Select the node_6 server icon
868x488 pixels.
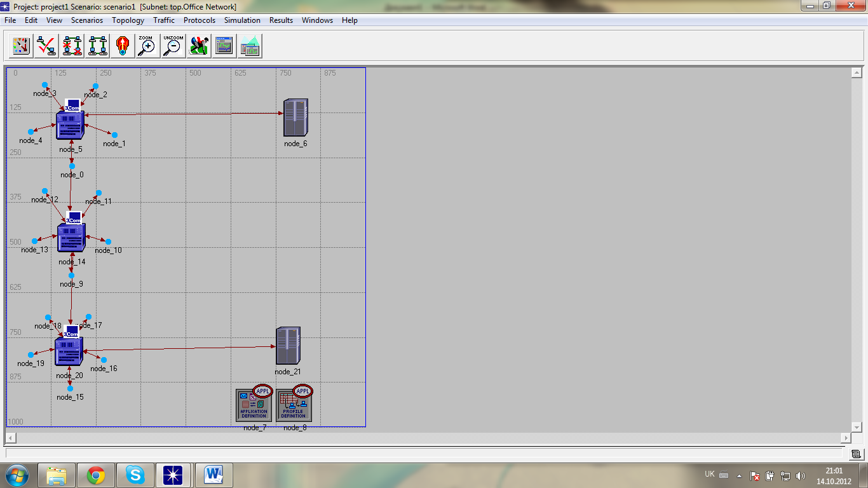click(295, 118)
